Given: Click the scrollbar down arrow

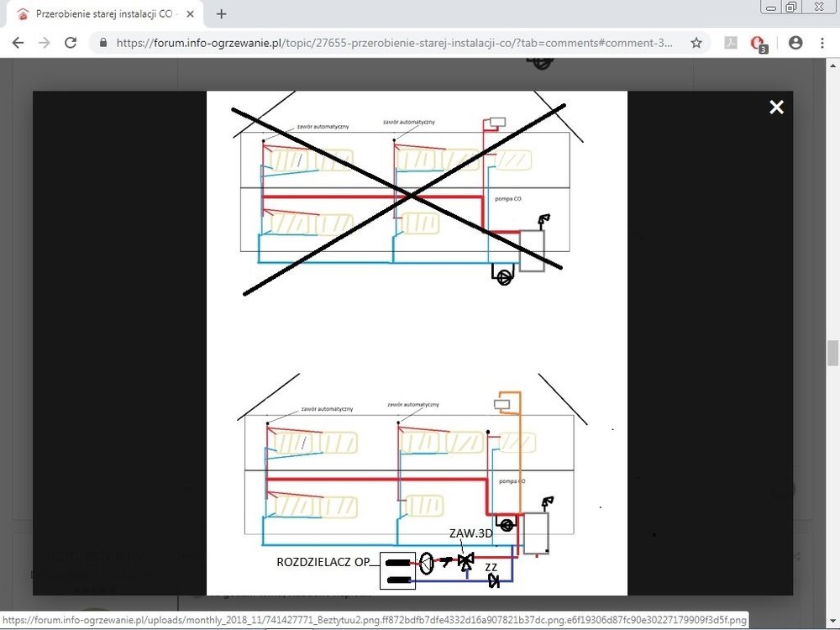Looking at the screenshot, I should 832,622.
